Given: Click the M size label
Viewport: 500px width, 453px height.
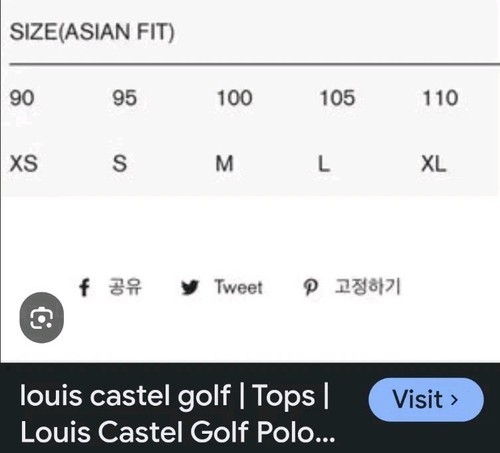Looking at the screenshot, I should point(224,164).
